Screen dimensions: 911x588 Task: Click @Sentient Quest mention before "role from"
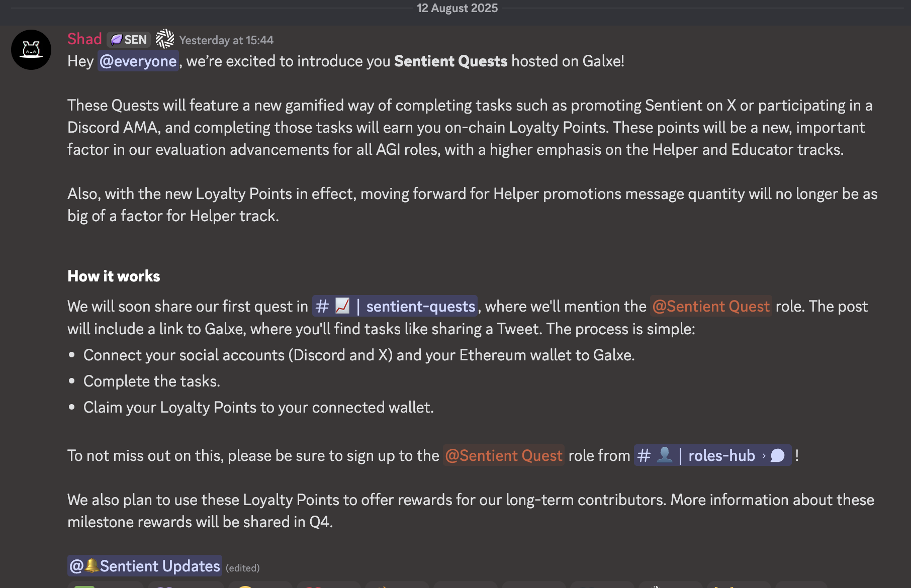[x=503, y=456]
